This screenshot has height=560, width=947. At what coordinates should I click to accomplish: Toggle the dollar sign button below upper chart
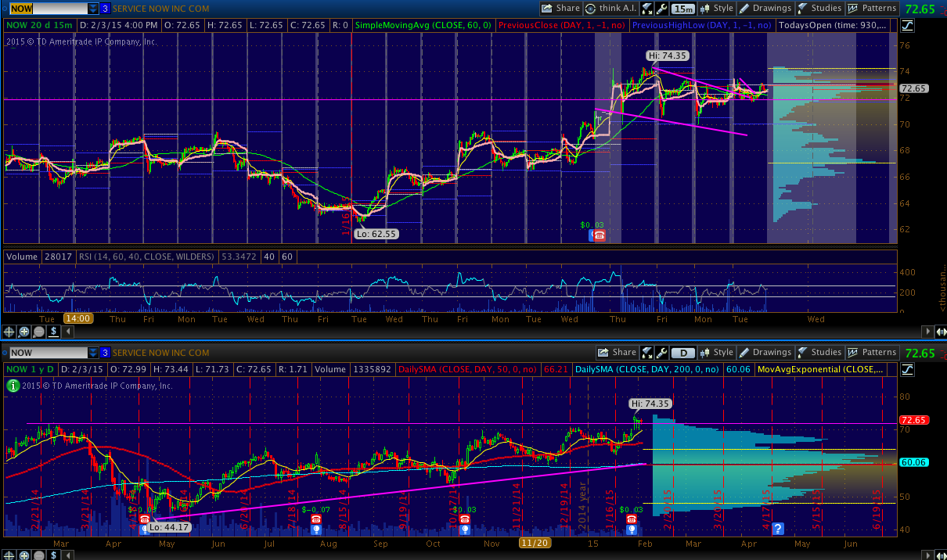[53, 331]
